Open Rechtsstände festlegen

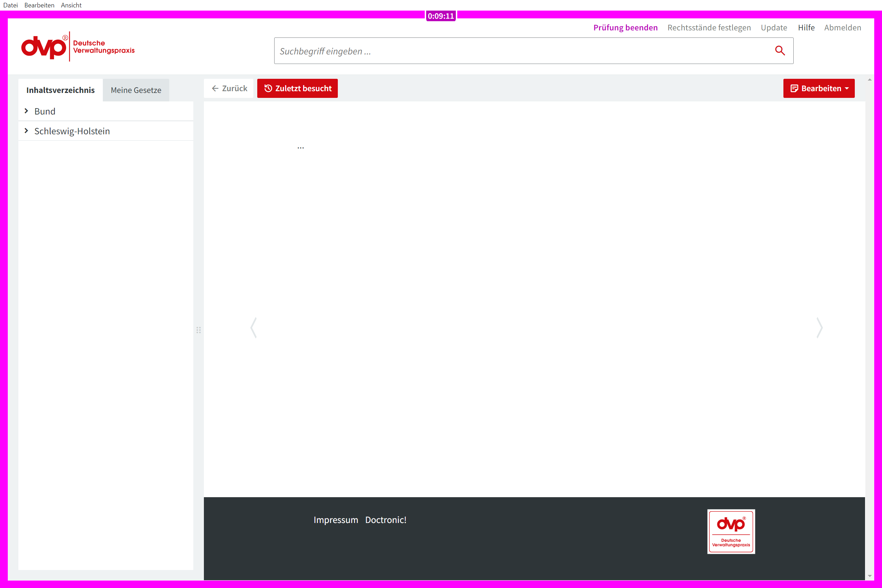(709, 27)
